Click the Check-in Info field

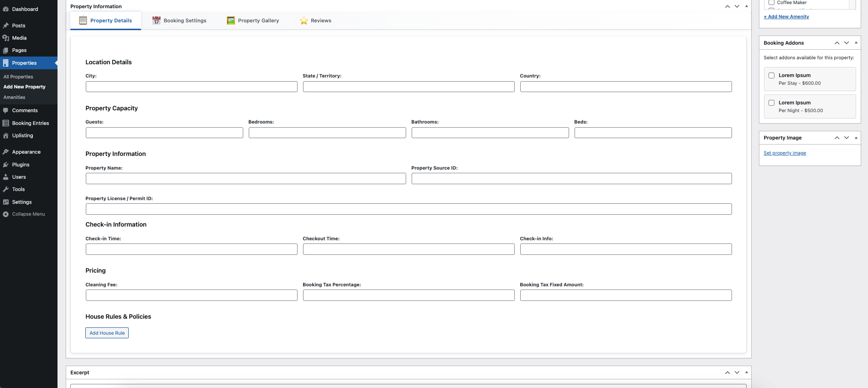[626, 249]
